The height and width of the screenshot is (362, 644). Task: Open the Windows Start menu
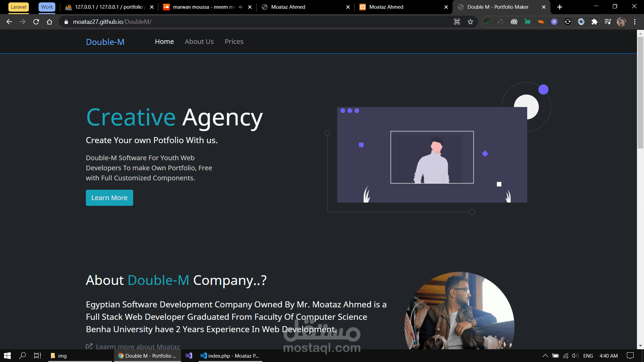(7, 356)
